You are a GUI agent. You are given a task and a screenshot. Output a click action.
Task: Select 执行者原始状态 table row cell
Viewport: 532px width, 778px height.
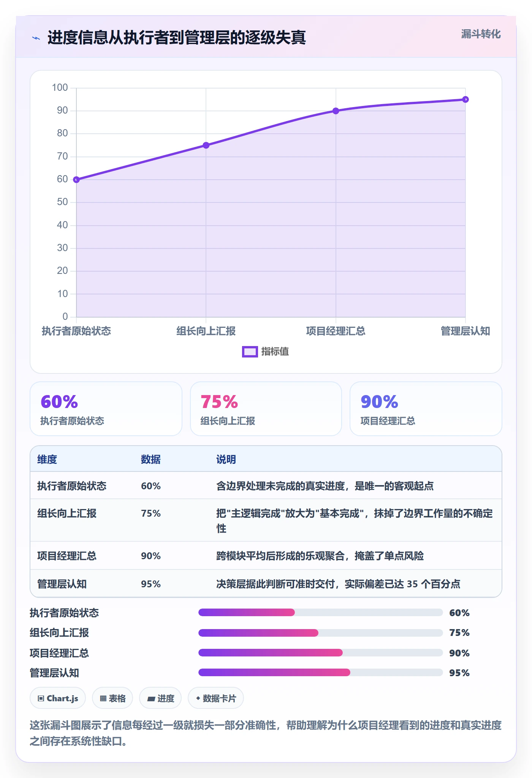[72, 486]
